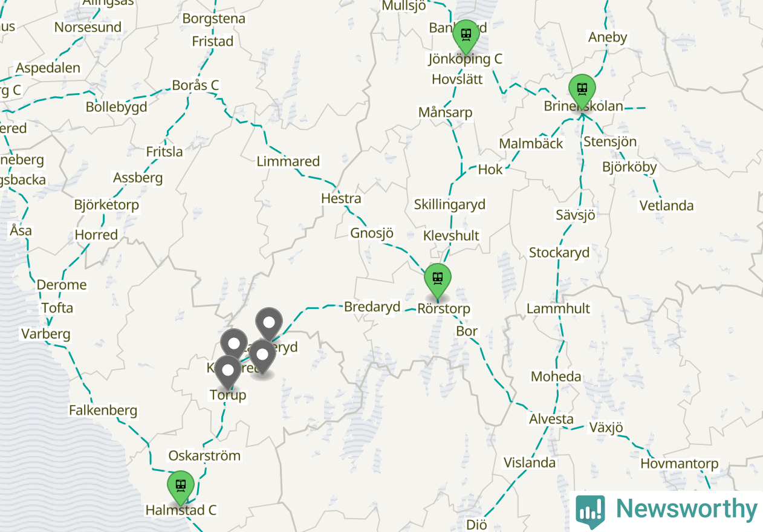Screen dimensions: 763x532
Task: Click the green train marker at Jönköping C
Action: (x=466, y=36)
